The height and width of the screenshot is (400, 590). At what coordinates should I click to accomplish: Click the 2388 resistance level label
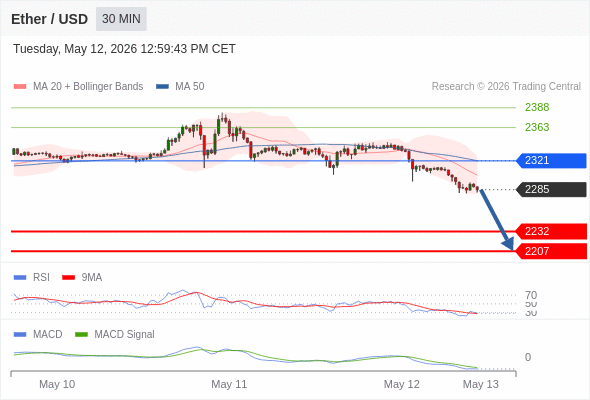click(x=537, y=107)
